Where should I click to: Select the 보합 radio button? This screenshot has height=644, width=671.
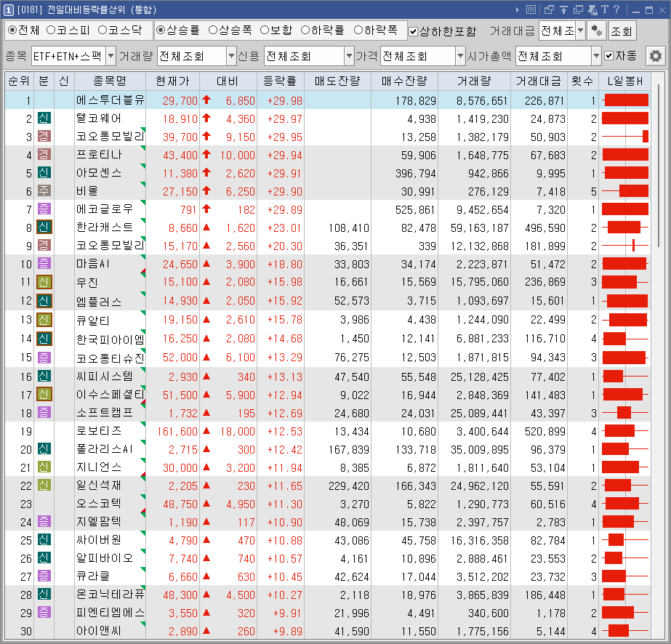pyautogui.click(x=265, y=30)
